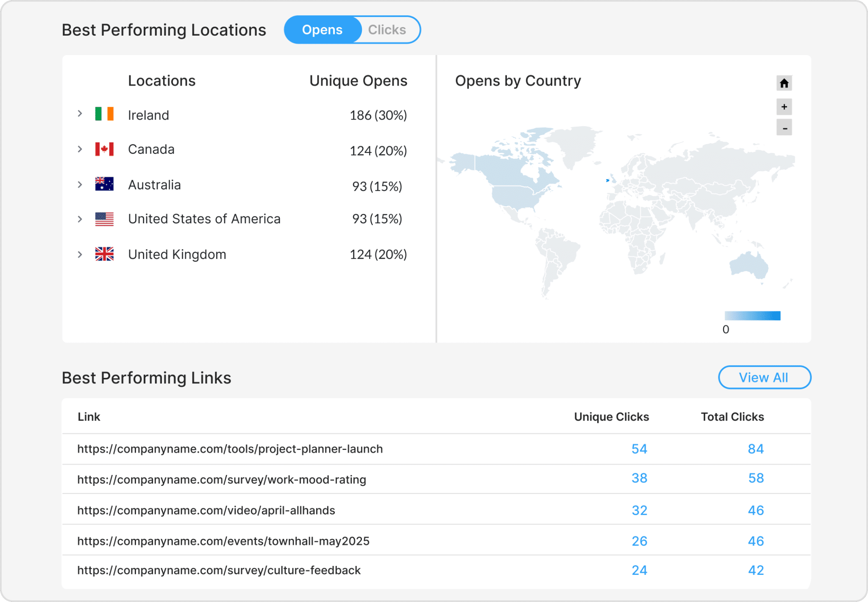Click the blue gradient map legend bar

[752, 316]
